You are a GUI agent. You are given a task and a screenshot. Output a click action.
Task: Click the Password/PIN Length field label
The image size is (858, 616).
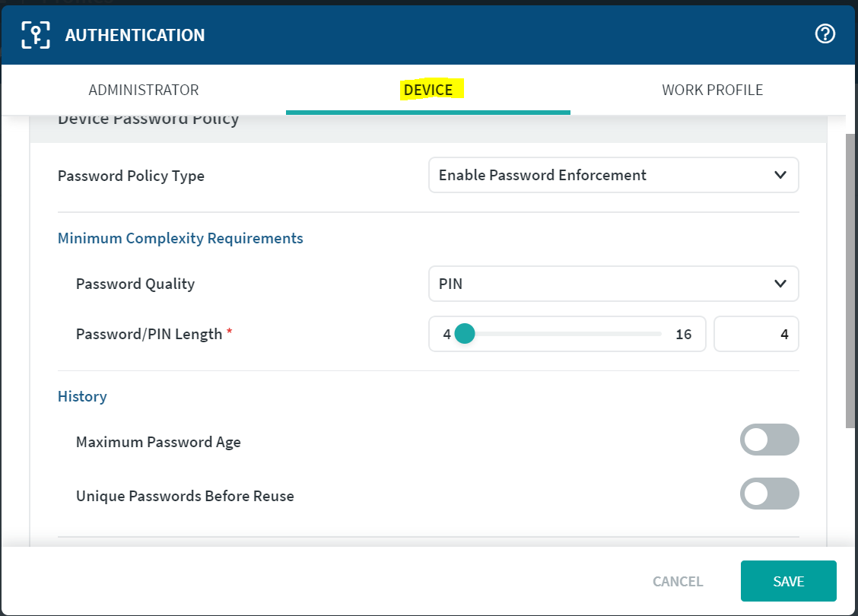click(149, 334)
